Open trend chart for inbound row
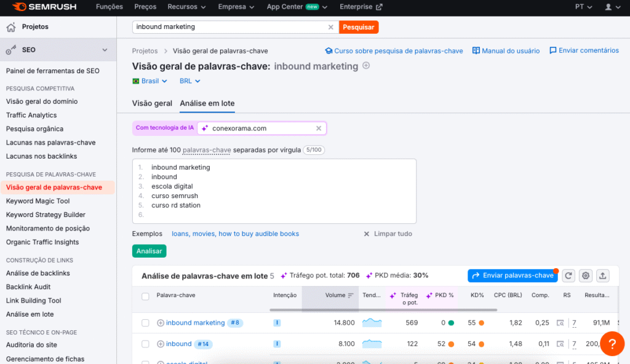The height and width of the screenshot is (364, 630). (372, 344)
